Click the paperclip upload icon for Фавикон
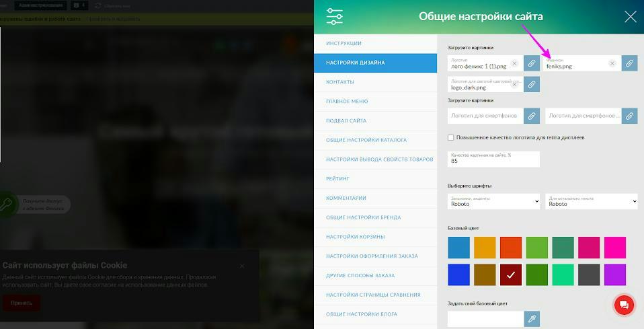The height and width of the screenshot is (329, 644). 629,63
